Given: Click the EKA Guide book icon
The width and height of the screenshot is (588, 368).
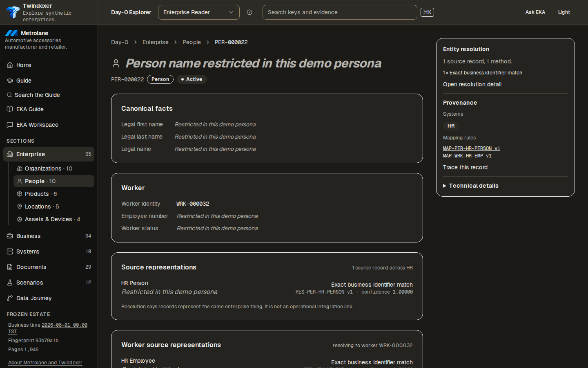Looking at the screenshot, I should click(x=10, y=109).
